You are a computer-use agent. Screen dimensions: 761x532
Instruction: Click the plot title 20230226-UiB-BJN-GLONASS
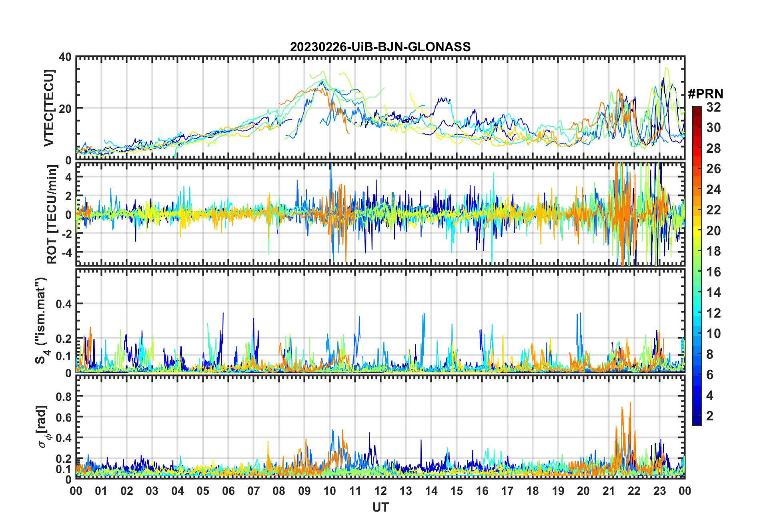pyautogui.click(x=380, y=47)
